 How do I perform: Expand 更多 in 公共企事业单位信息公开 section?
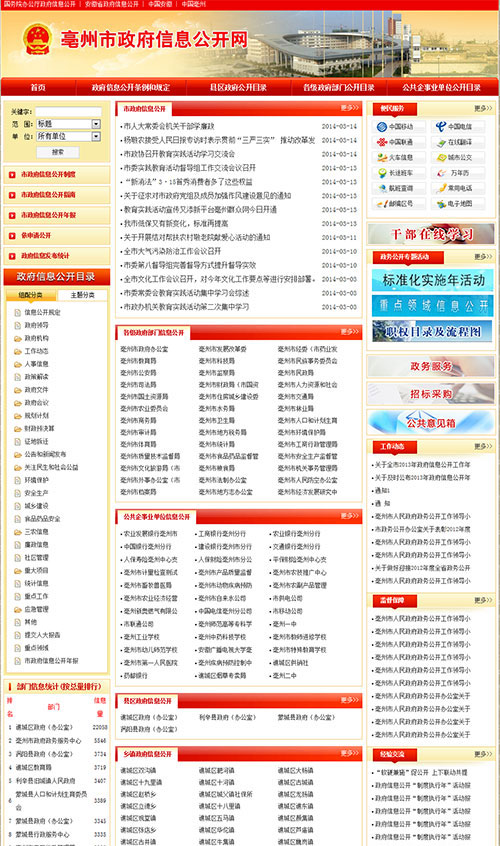point(350,516)
